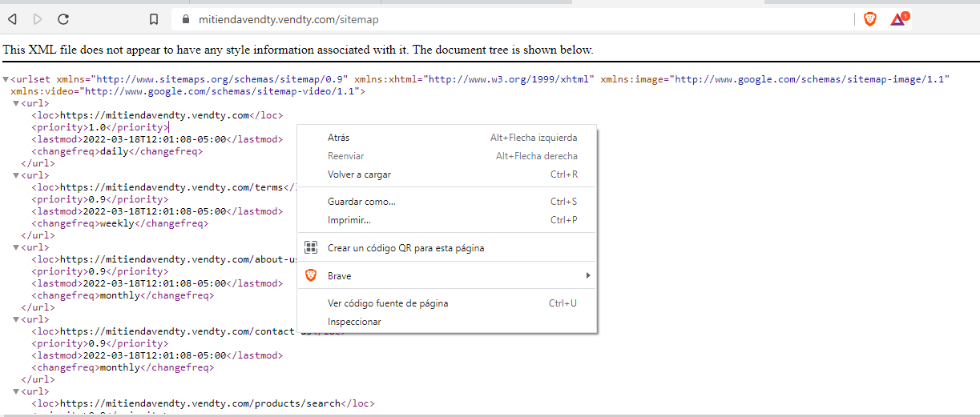This screenshot has width=980, height=417.
Task: Collapse the url node containing /about-us
Action: (x=16, y=247)
